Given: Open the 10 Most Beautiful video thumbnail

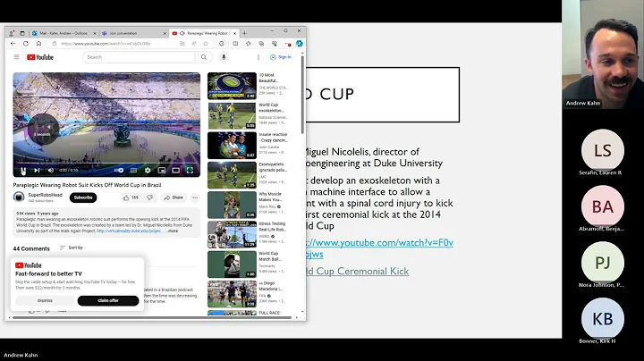Looking at the screenshot, I should click(232, 86).
